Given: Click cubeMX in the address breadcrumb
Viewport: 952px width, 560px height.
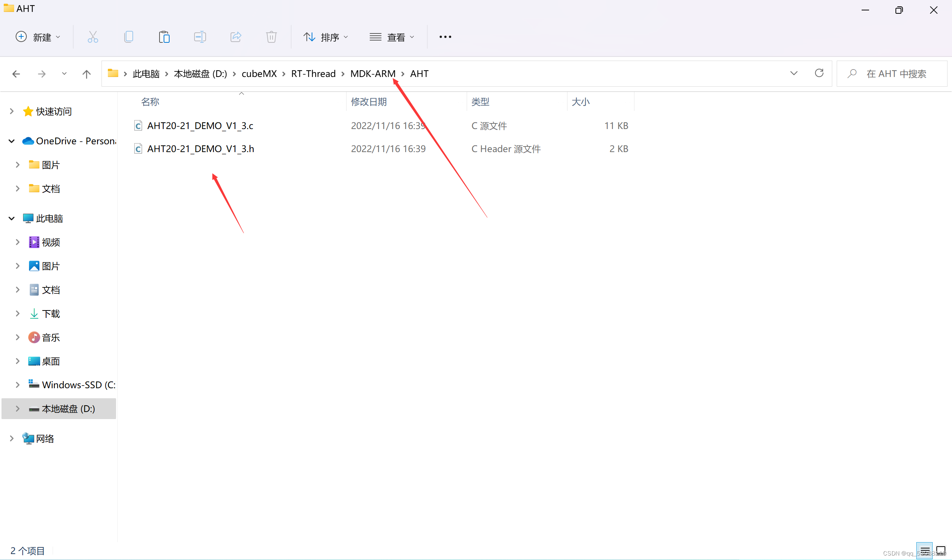Looking at the screenshot, I should [259, 74].
